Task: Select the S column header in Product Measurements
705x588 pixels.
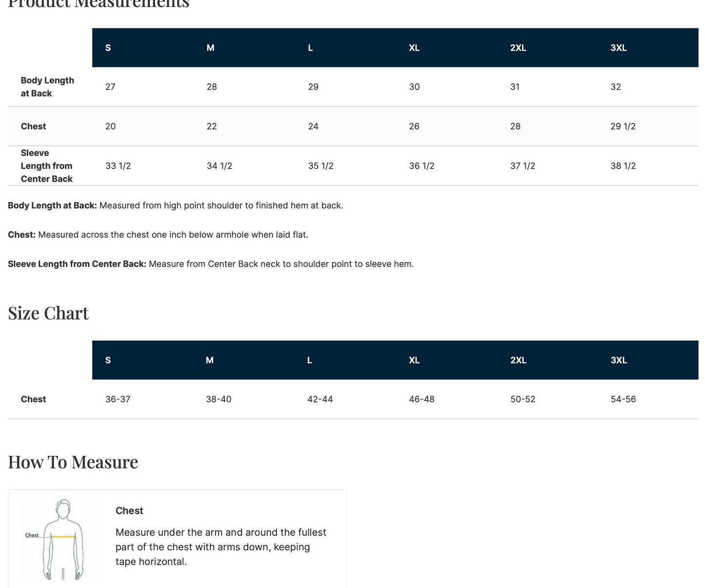Action: pos(108,48)
